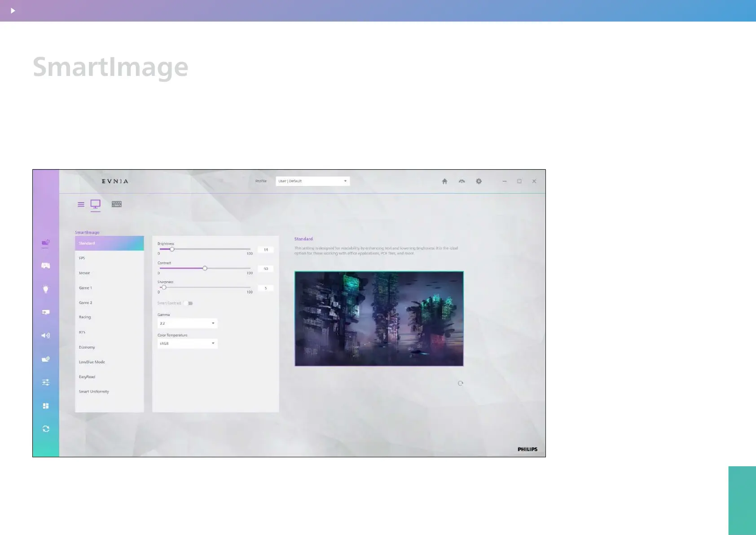Open the hamburger menu icon

tap(81, 204)
